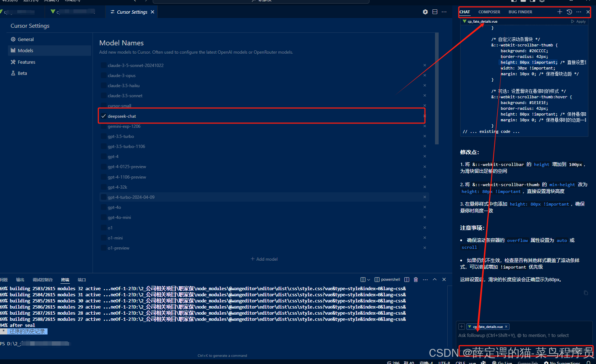Enable the gpt-3.5-turbo model checkbox
This screenshot has width=596, height=364.
(104, 136)
